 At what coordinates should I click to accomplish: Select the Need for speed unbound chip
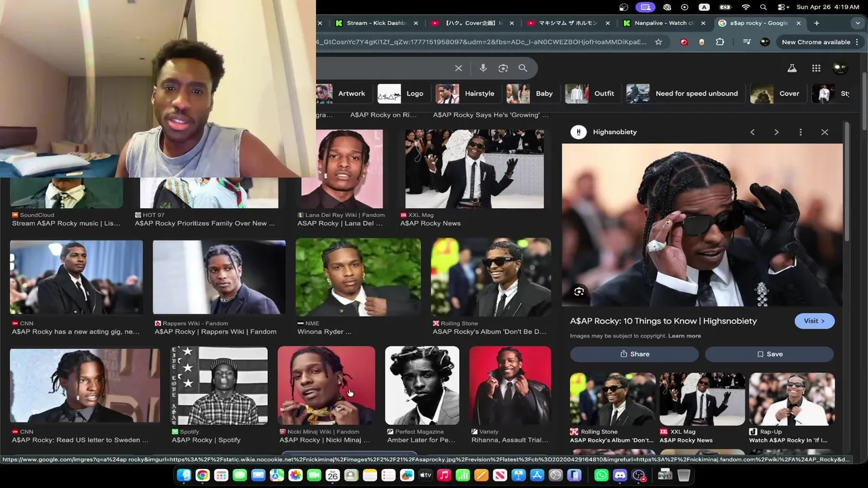[685, 94]
